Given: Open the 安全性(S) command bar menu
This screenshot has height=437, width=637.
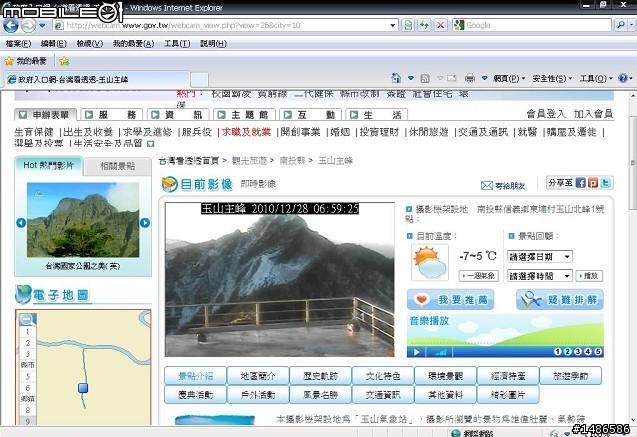Looking at the screenshot, I should click(x=552, y=78).
